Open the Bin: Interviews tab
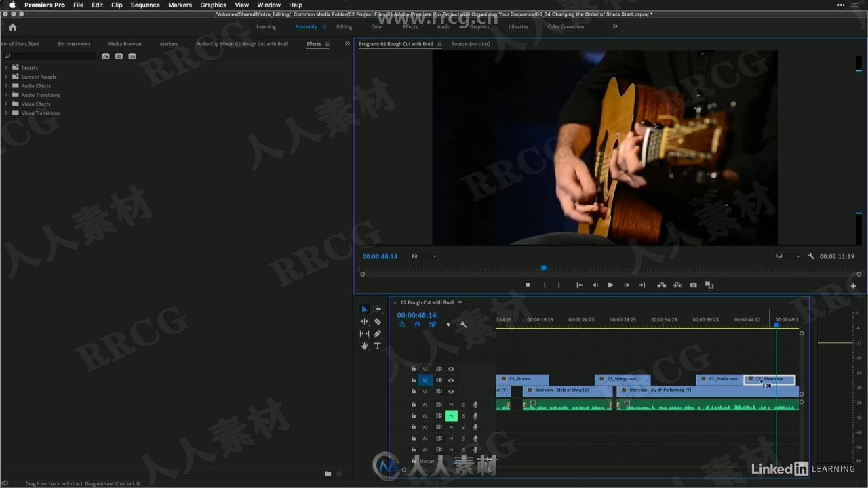Viewport: 868px width, 488px height. pos(74,44)
